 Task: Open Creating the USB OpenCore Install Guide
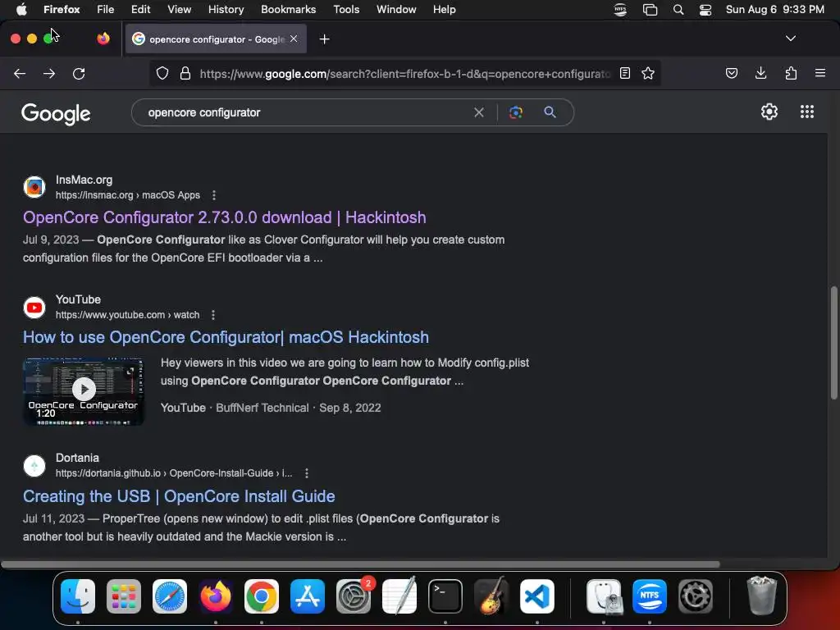179,496
